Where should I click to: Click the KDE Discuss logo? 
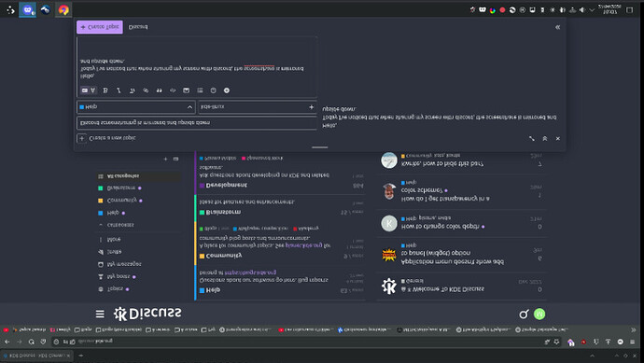tap(147, 314)
